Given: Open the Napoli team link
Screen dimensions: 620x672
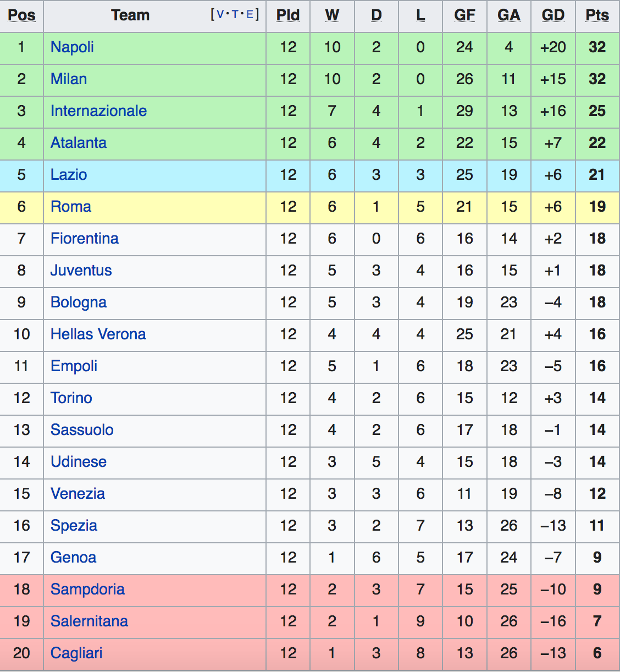Looking at the screenshot, I should (72, 47).
